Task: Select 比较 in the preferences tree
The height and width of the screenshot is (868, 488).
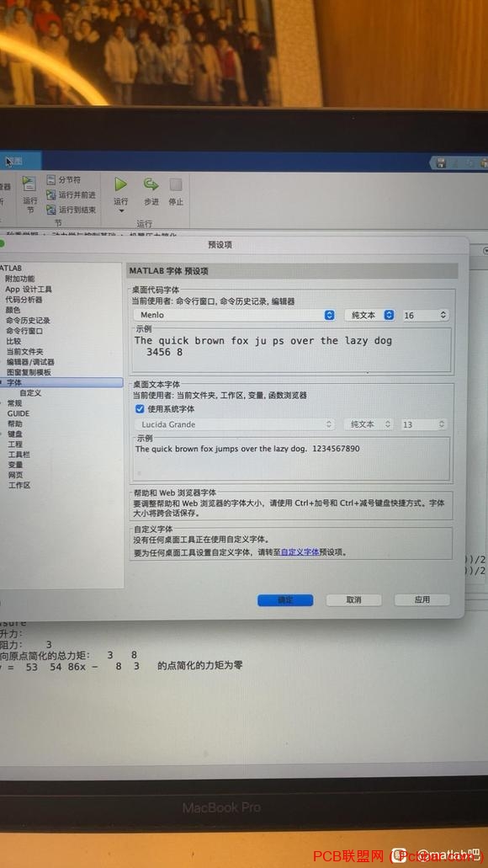Action: (13, 341)
